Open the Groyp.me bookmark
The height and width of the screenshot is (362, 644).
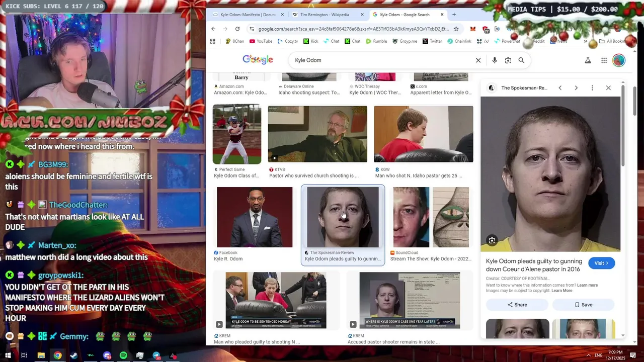tap(404, 41)
